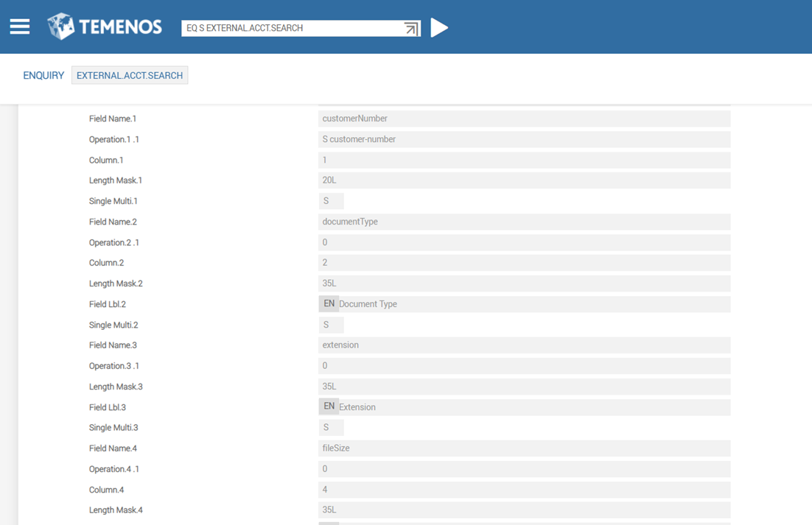The width and height of the screenshot is (812, 525).
Task: Click the expand arrow icon in command box
Action: tap(411, 28)
